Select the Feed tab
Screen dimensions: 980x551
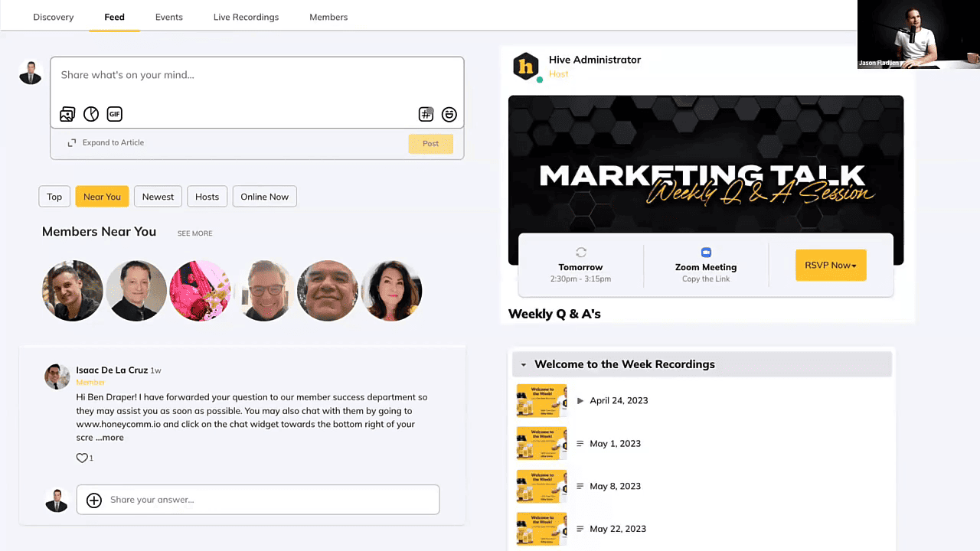click(x=115, y=17)
